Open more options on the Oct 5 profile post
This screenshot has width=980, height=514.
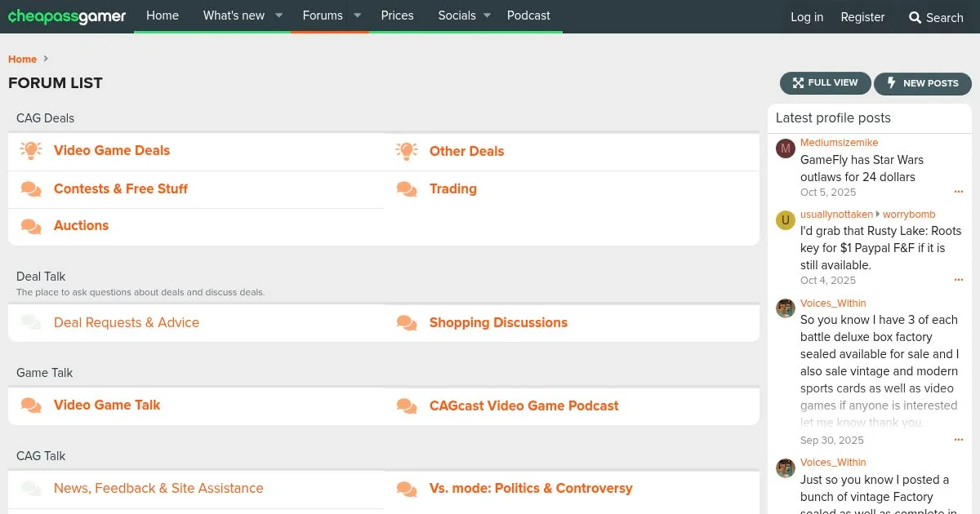tap(958, 193)
